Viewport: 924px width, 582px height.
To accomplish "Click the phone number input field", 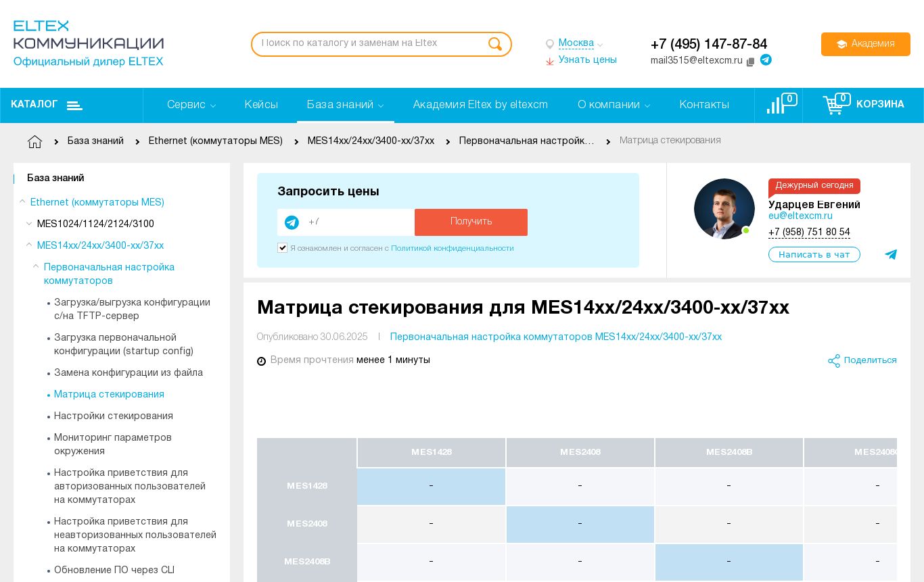I will [359, 222].
